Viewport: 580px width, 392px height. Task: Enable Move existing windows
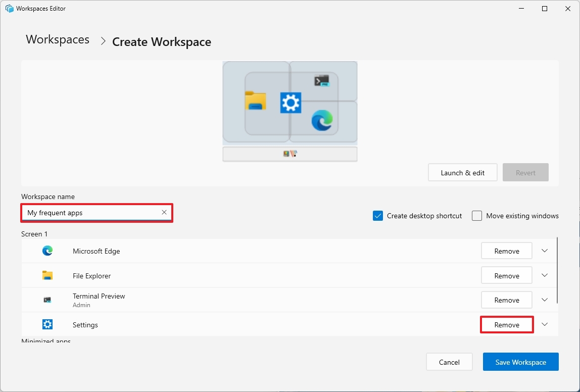click(x=476, y=216)
